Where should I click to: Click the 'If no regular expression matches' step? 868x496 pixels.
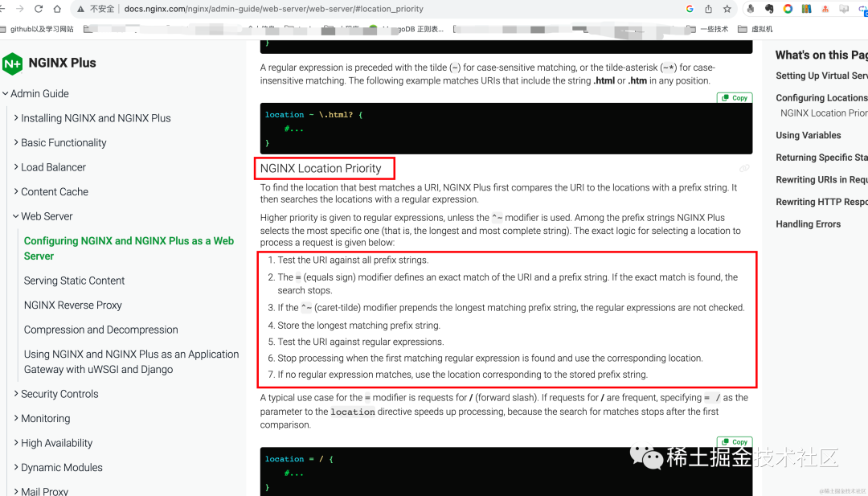[462, 375]
